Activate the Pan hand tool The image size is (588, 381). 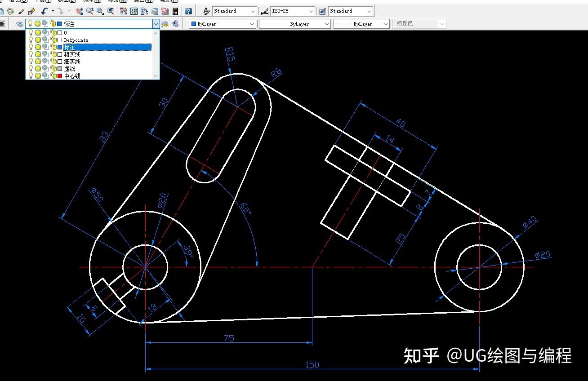pyautogui.click(x=80, y=11)
